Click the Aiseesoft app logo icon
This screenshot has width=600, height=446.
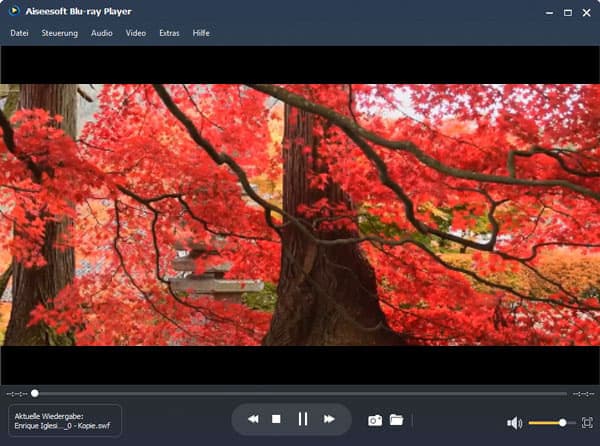point(13,12)
